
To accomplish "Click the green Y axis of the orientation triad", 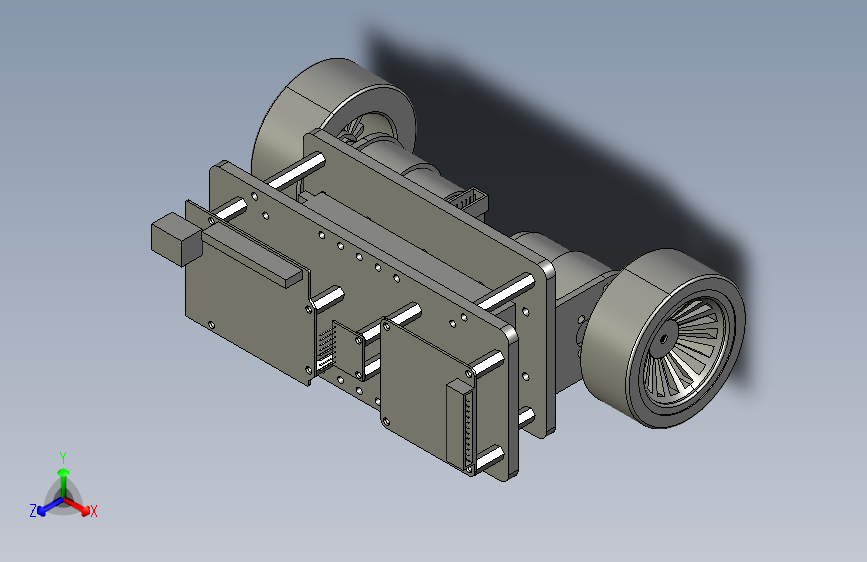I will coord(64,481).
